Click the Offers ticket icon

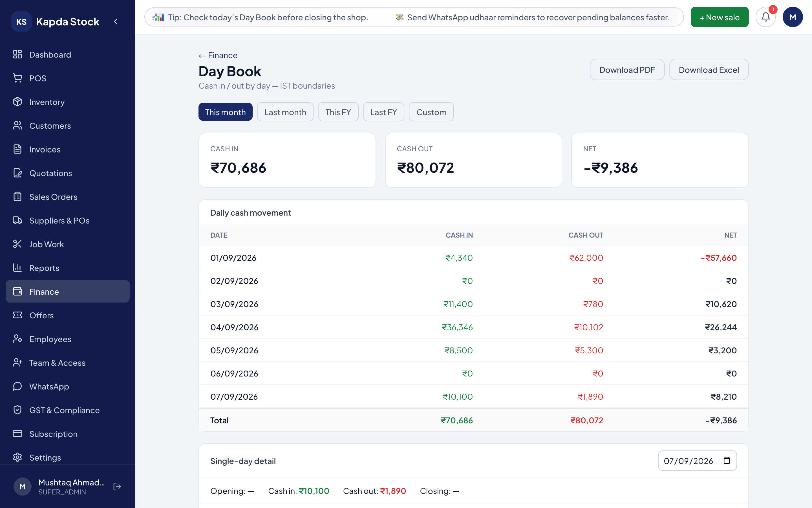coord(17,315)
